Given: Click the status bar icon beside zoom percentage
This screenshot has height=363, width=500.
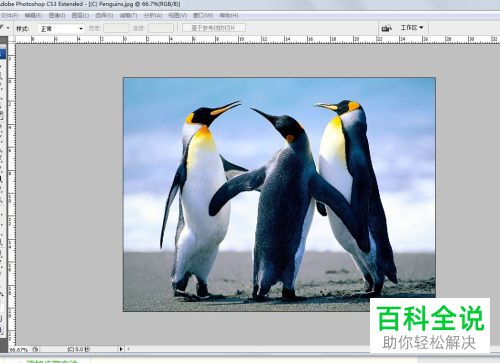Looking at the screenshot, I should tap(35, 349).
